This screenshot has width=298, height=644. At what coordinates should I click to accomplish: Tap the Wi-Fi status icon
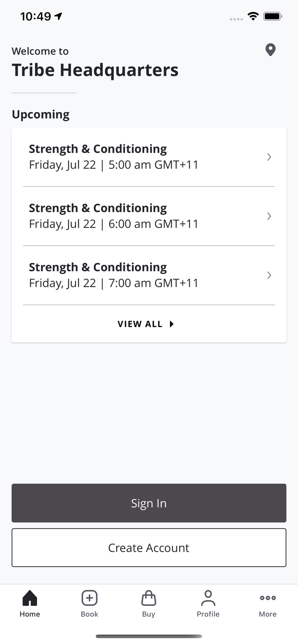(x=253, y=16)
